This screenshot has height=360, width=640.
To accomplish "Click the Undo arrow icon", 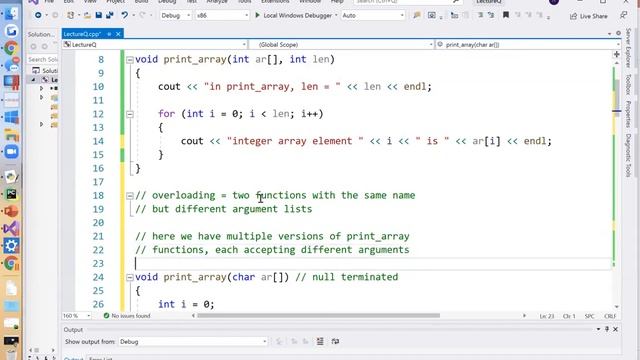I will point(124,16).
